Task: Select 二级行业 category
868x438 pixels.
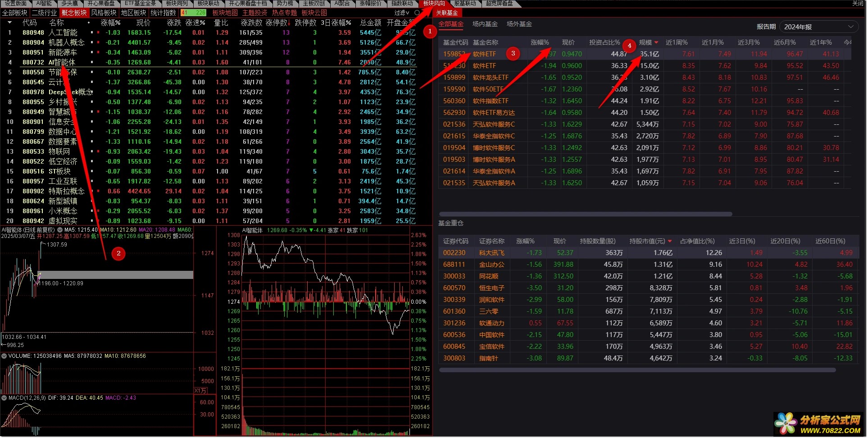Action: [44, 13]
